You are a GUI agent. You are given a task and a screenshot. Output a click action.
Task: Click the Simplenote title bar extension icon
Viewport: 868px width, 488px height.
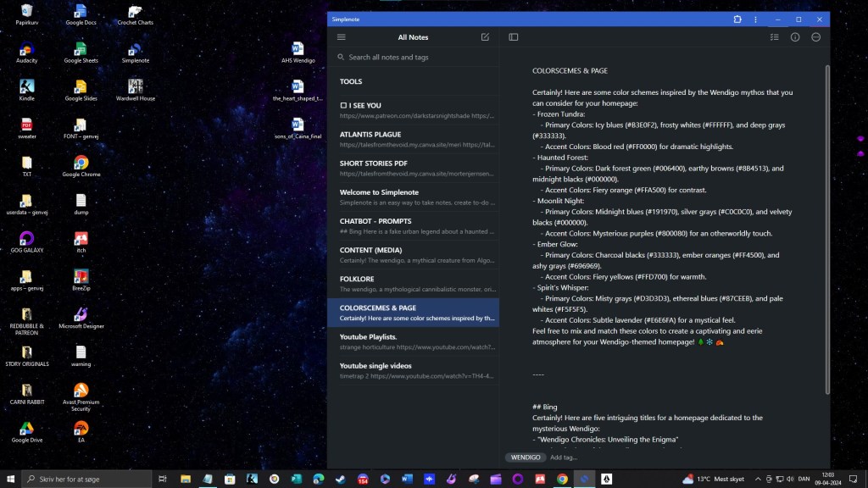coord(737,19)
